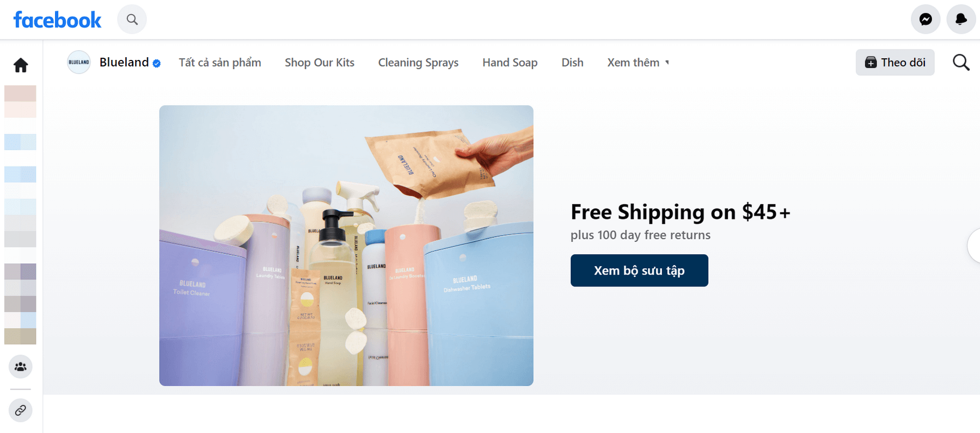Open the Hand Soap category

click(x=510, y=63)
